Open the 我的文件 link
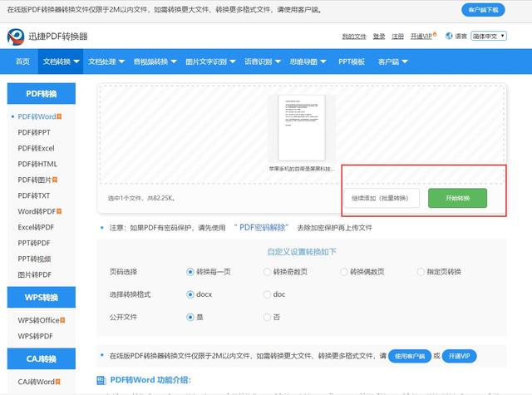The image size is (532, 395). tap(354, 37)
